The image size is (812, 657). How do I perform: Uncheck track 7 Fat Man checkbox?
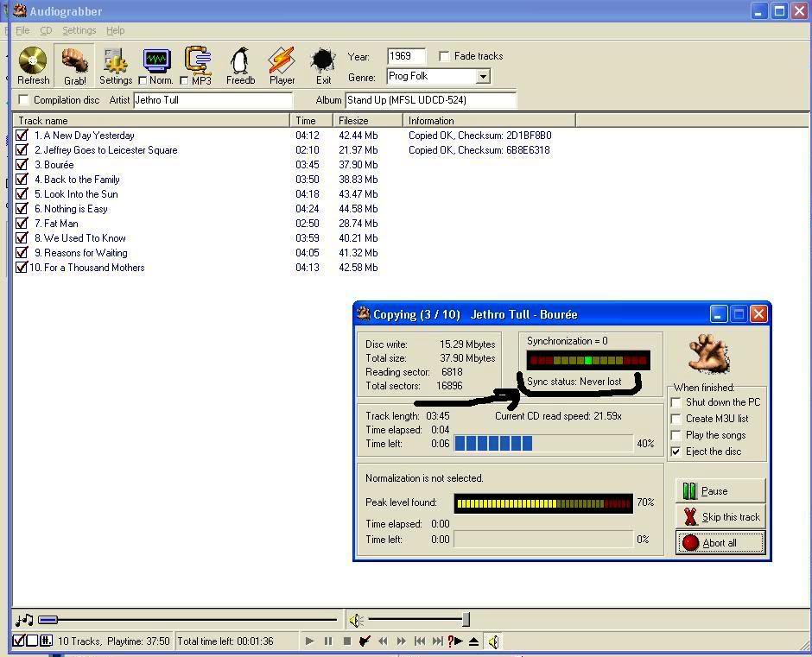pyautogui.click(x=22, y=223)
